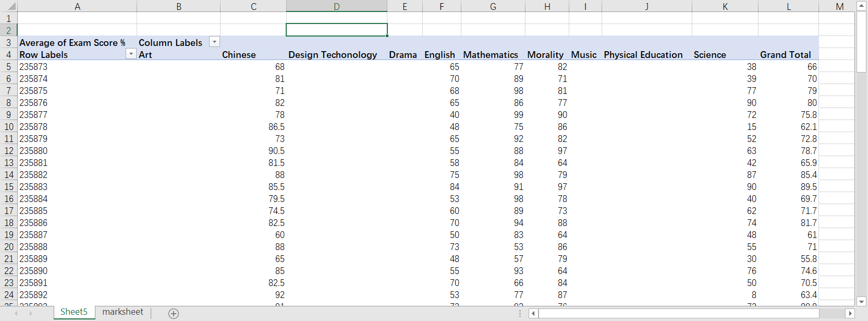Select row 10 by its header
The width and height of the screenshot is (868, 321).
(9, 127)
